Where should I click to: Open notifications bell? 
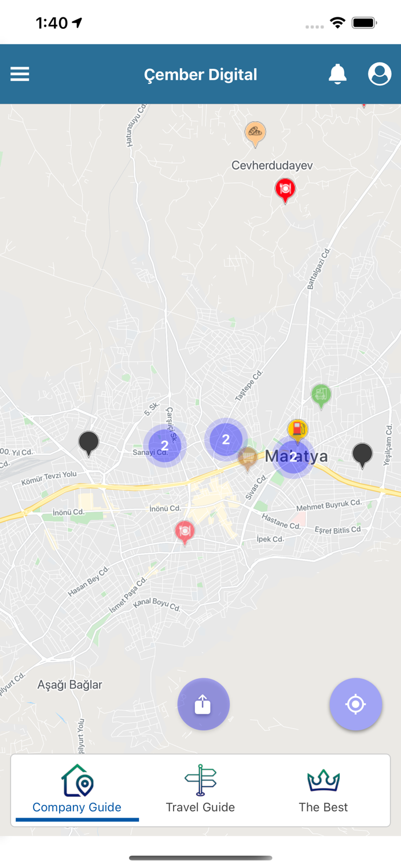337,74
